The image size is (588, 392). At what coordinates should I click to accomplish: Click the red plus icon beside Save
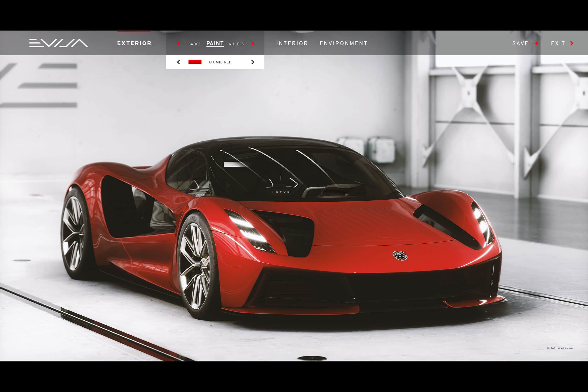pos(537,43)
